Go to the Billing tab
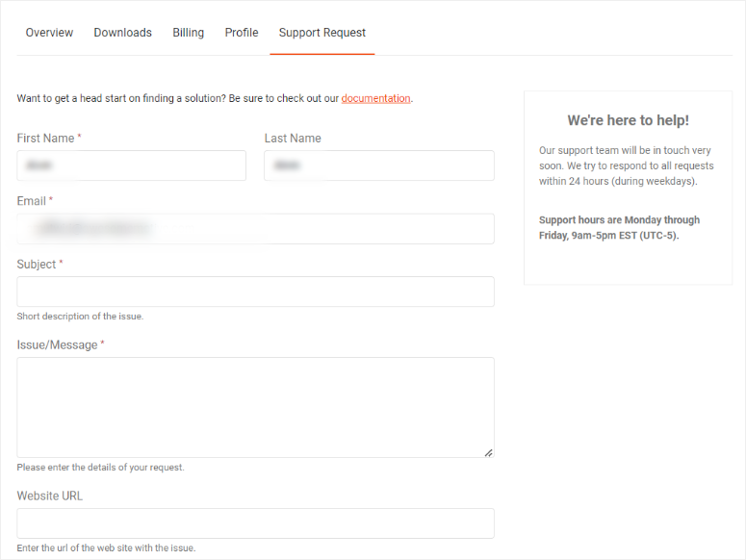This screenshot has width=746, height=560. [x=189, y=33]
